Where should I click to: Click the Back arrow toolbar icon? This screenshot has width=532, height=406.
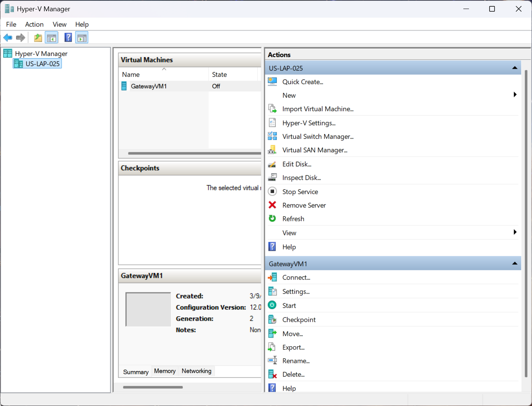(x=8, y=38)
